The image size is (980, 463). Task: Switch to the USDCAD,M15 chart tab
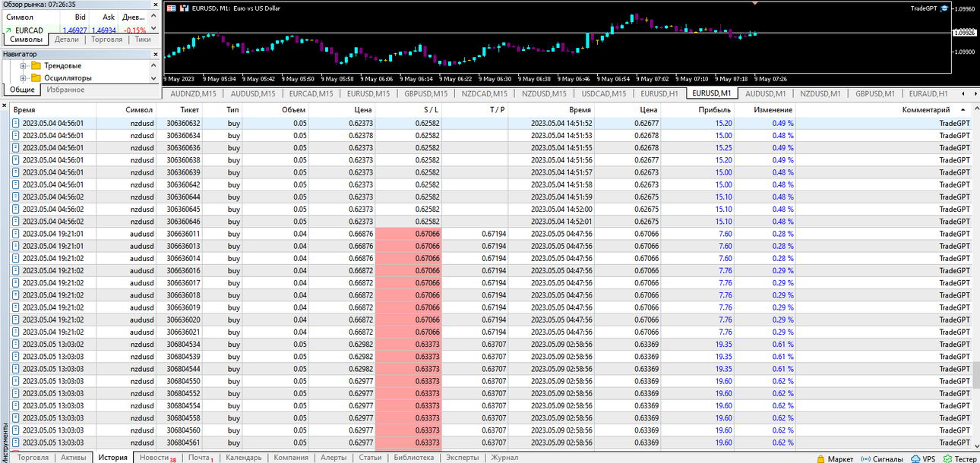603,94
